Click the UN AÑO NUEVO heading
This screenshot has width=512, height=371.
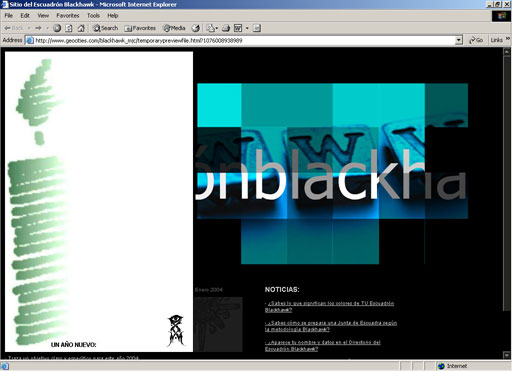[73, 345]
